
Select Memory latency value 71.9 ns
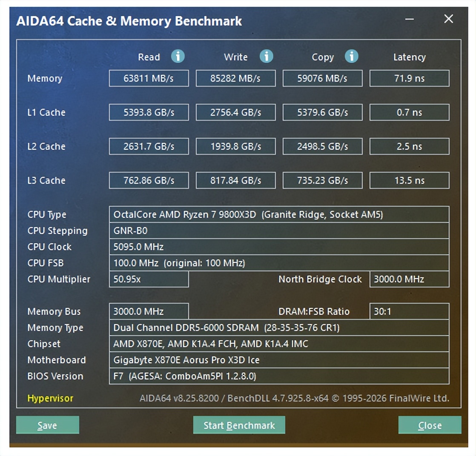(x=409, y=78)
